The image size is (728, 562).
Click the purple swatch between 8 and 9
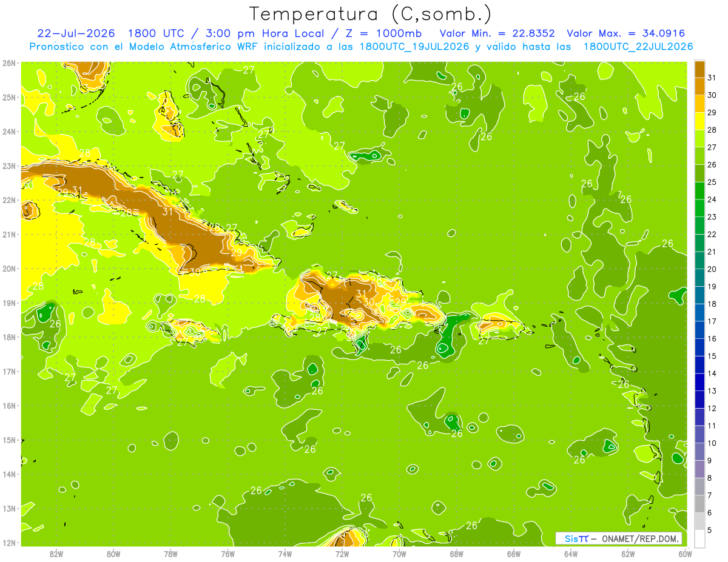coord(699,469)
